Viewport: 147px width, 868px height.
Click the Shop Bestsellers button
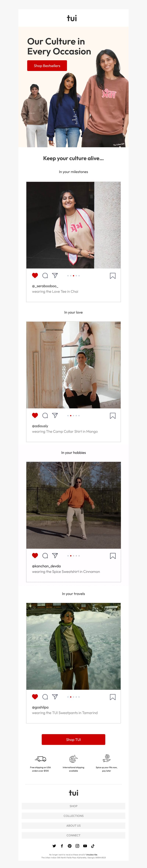pyautogui.click(x=47, y=66)
